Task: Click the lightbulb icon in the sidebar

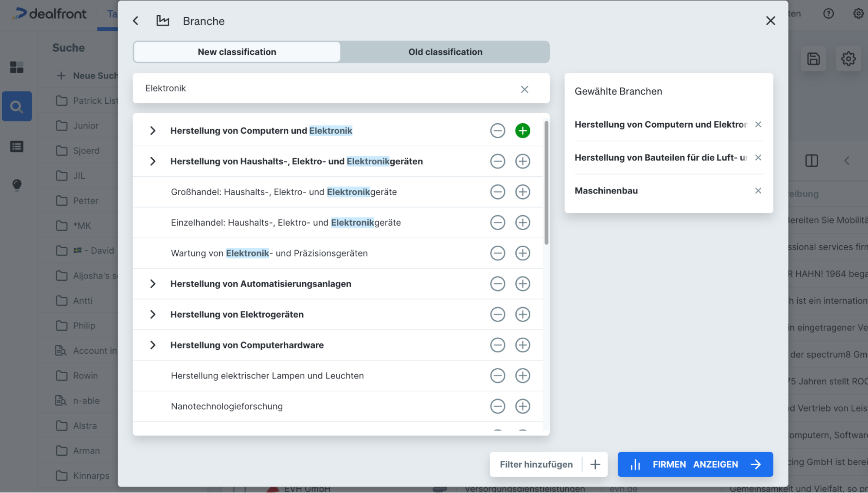Action: (17, 185)
